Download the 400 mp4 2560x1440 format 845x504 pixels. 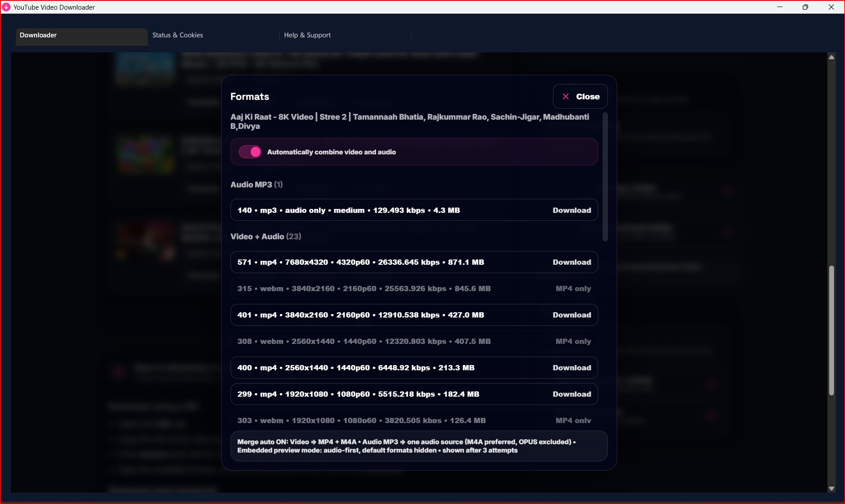571,368
